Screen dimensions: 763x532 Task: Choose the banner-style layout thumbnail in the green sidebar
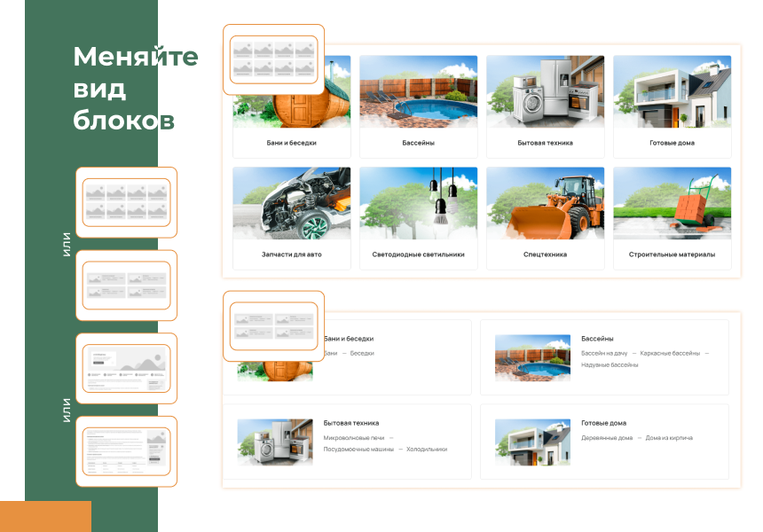126,368
